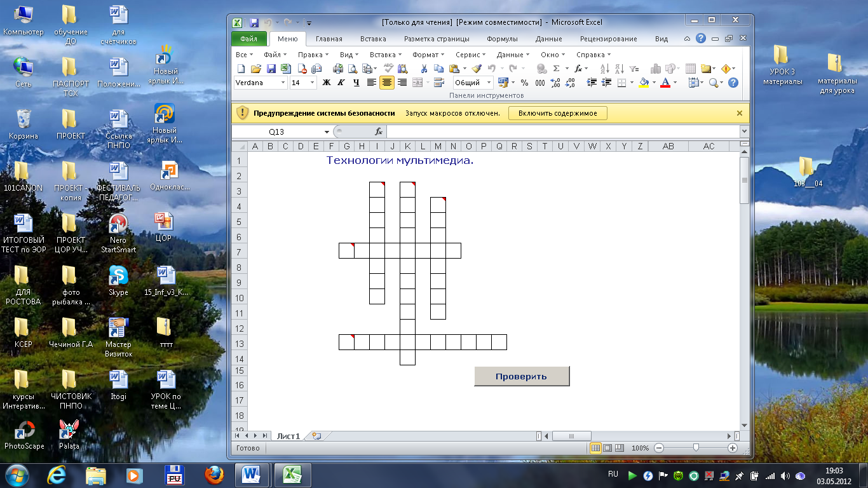Screen dimensions: 868x488
Task: Click the zoom slider handle in the status bar
Action: [696, 448]
